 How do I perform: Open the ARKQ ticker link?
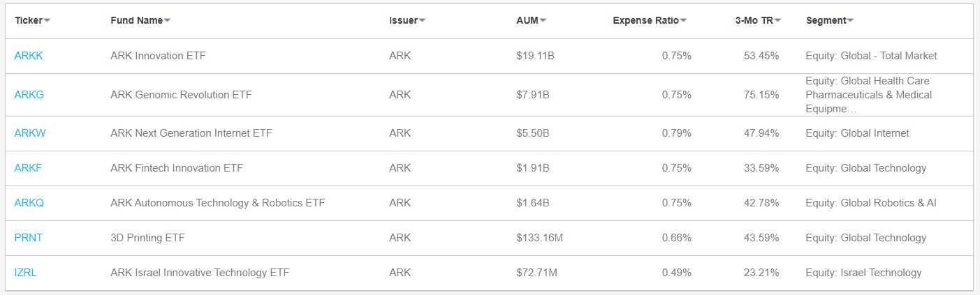click(x=29, y=203)
